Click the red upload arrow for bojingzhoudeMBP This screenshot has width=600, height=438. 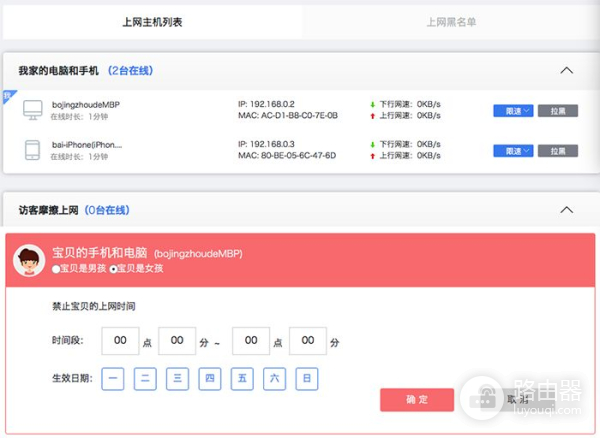click(373, 116)
